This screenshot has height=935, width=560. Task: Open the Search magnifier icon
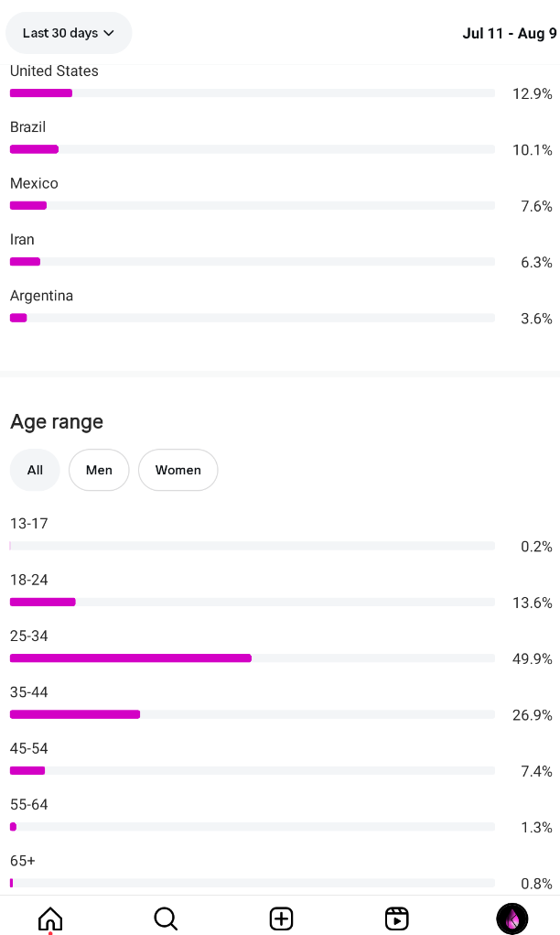[x=166, y=918]
